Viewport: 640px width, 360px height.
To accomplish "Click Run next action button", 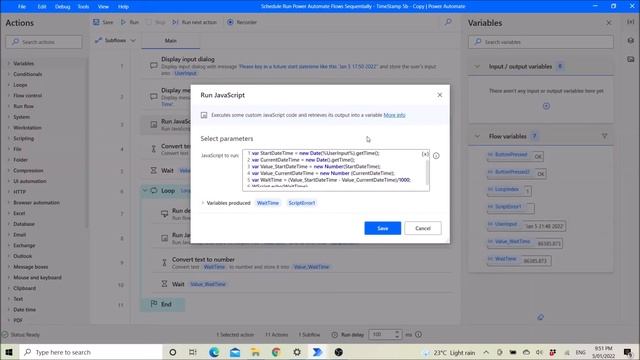I will (195, 22).
